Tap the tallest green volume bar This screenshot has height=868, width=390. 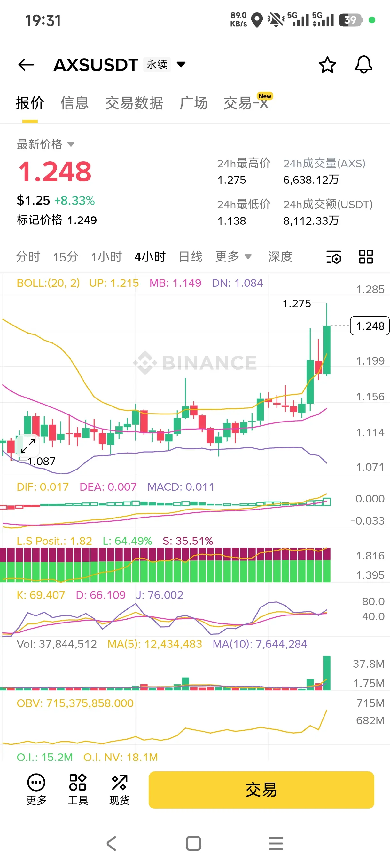coord(326,673)
